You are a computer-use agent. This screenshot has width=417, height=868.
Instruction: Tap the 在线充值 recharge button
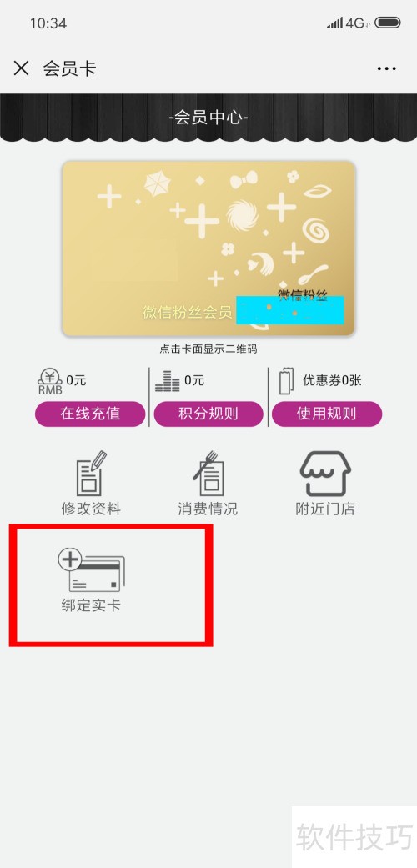click(x=90, y=414)
